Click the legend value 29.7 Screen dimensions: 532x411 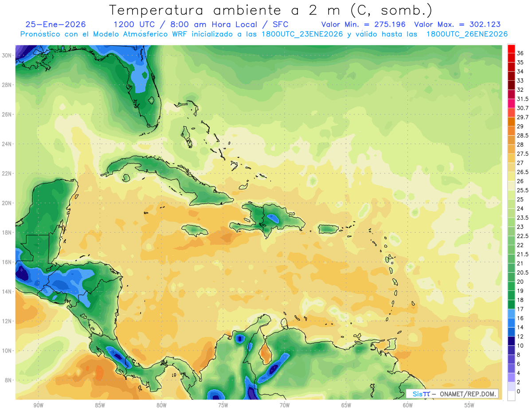point(523,117)
